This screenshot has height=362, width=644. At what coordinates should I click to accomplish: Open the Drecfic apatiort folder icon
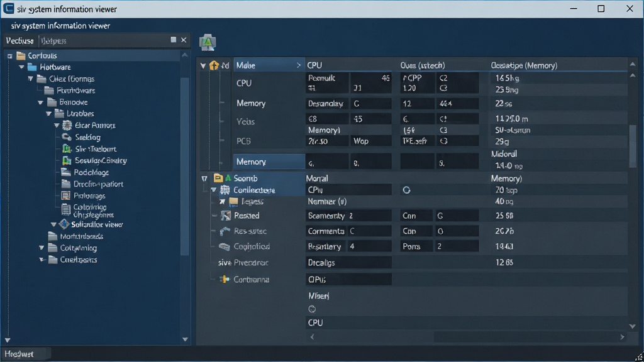[x=66, y=184]
